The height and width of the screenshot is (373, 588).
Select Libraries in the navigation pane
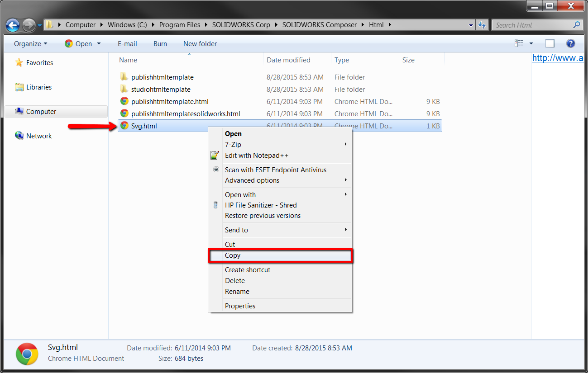(x=38, y=87)
